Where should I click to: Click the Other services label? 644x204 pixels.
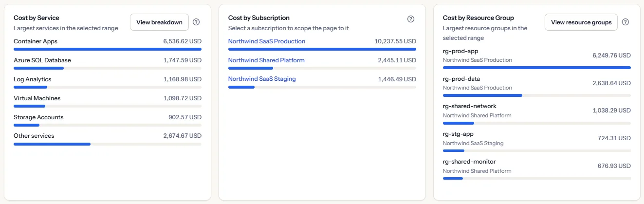coord(34,136)
